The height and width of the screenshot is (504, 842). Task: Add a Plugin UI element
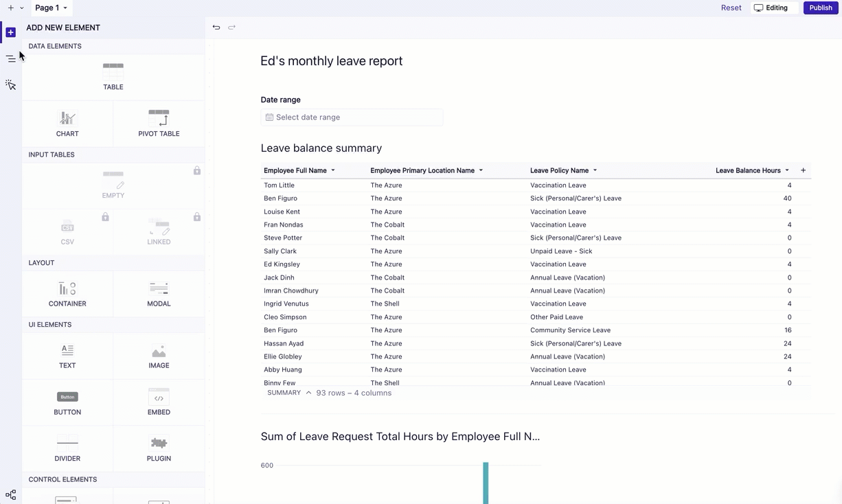click(x=159, y=448)
